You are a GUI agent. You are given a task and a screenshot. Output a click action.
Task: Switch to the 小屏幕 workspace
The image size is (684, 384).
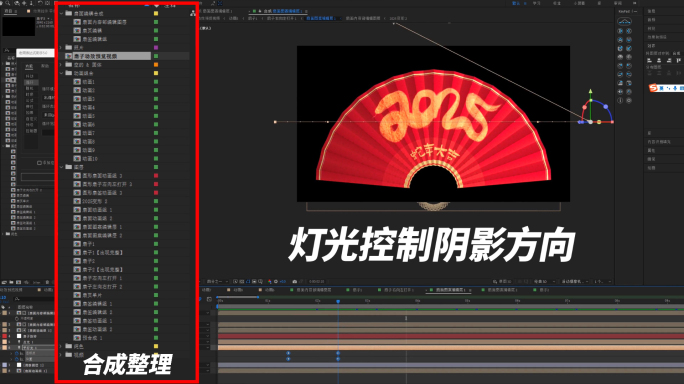579,3
